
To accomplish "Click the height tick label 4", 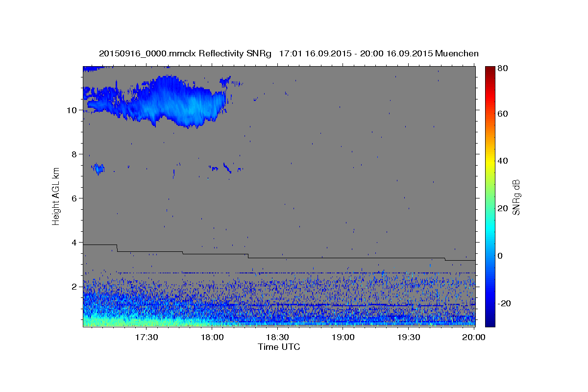I will pyautogui.click(x=74, y=243).
